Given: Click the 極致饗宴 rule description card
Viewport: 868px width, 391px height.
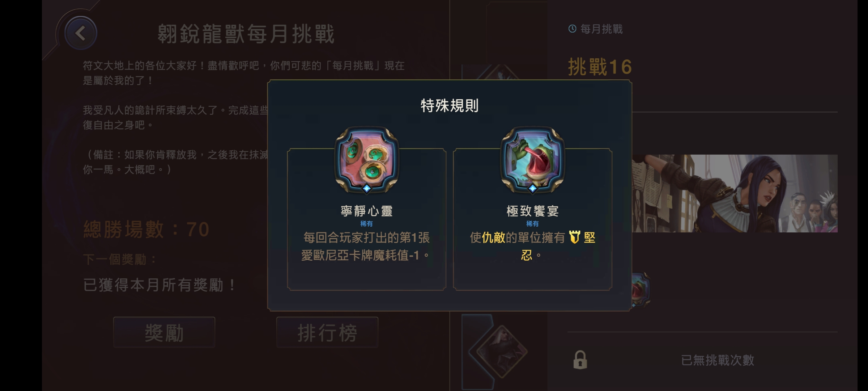Looking at the screenshot, I should (532, 219).
